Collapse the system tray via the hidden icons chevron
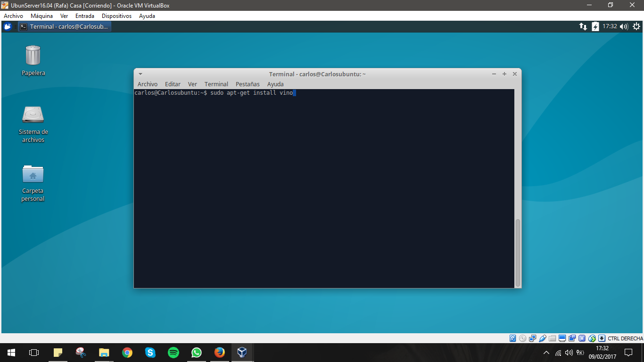 click(x=546, y=352)
